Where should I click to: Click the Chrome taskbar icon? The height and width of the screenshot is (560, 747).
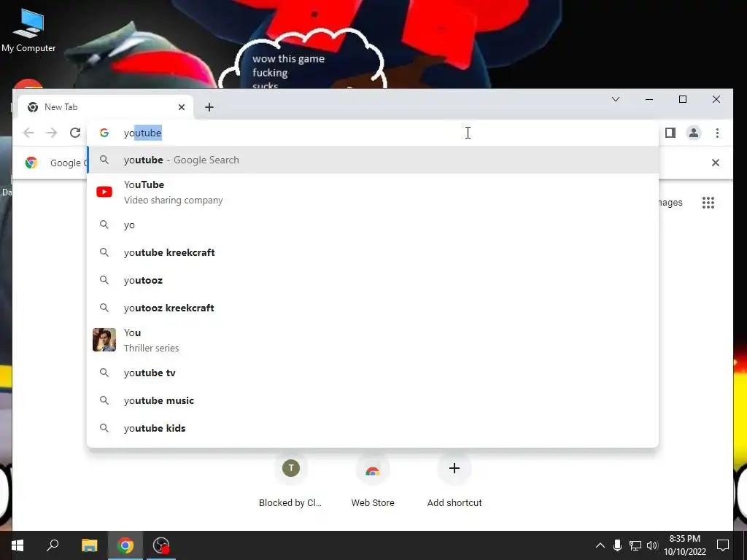[x=125, y=545]
